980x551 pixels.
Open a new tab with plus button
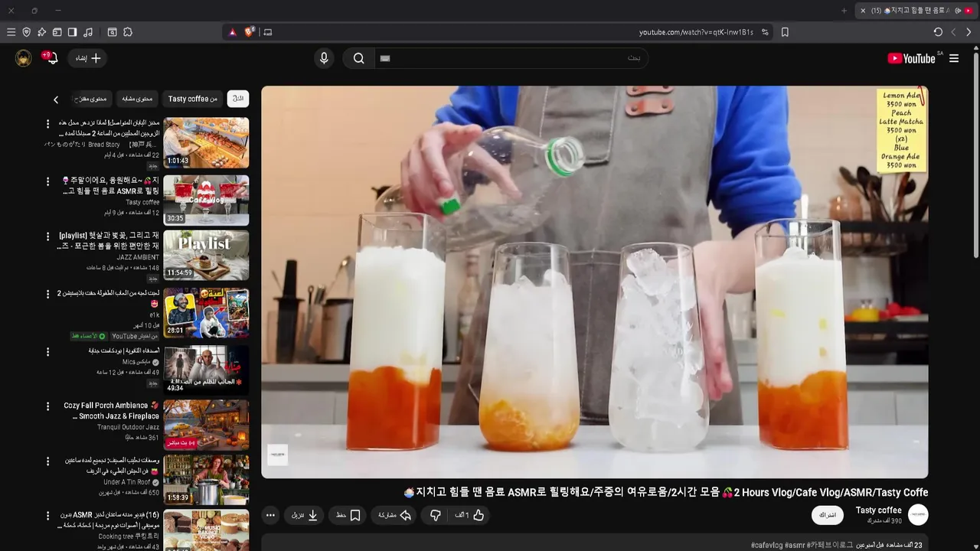tap(844, 11)
